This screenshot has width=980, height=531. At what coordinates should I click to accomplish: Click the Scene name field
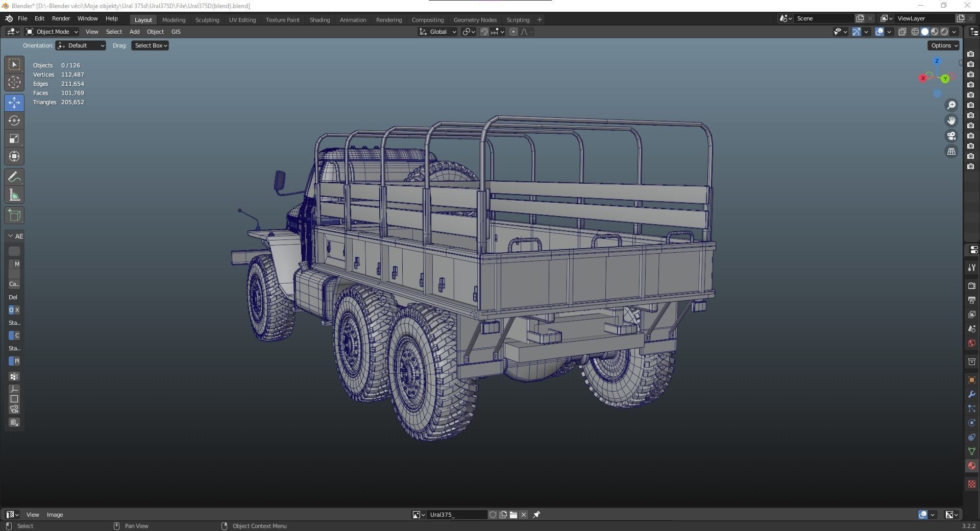tap(824, 18)
